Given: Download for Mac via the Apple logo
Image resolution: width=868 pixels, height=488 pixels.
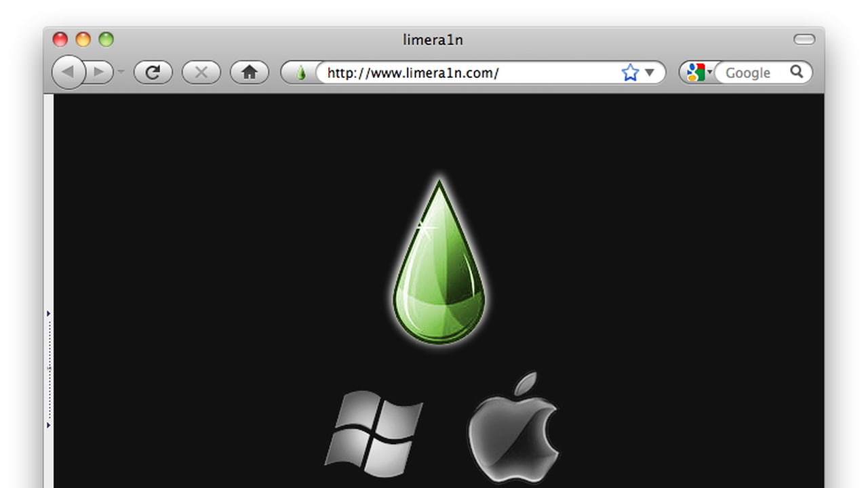Looking at the screenshot, I should pos(513,428).
